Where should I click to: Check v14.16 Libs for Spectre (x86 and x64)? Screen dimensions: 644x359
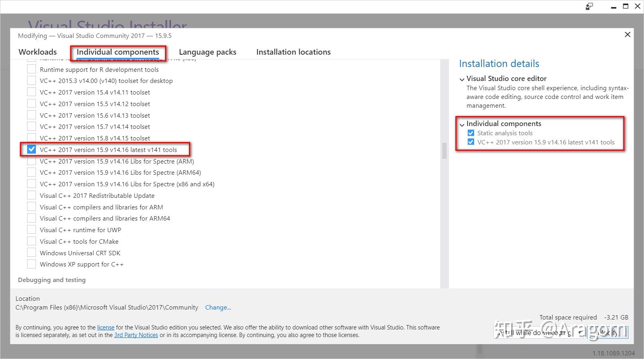click(x=32, y=184)
